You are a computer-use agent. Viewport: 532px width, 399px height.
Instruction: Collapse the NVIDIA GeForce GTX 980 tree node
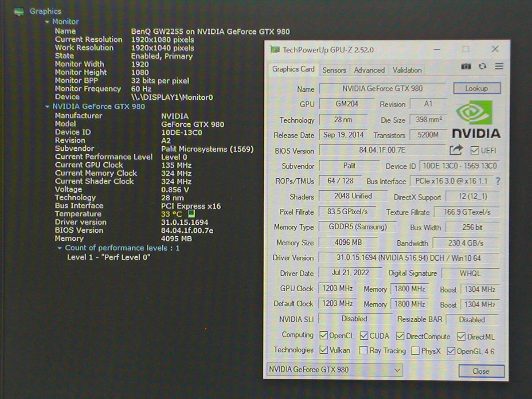coord(47,106)
